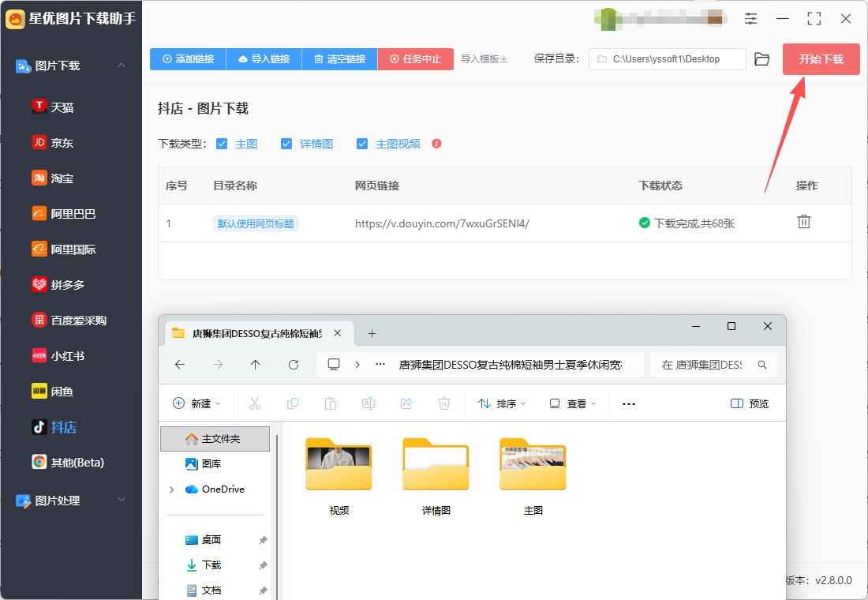The width and height of the screenshot is (868, 600).
Task: Open the 京东 download section
Action: tap(53, 142)
